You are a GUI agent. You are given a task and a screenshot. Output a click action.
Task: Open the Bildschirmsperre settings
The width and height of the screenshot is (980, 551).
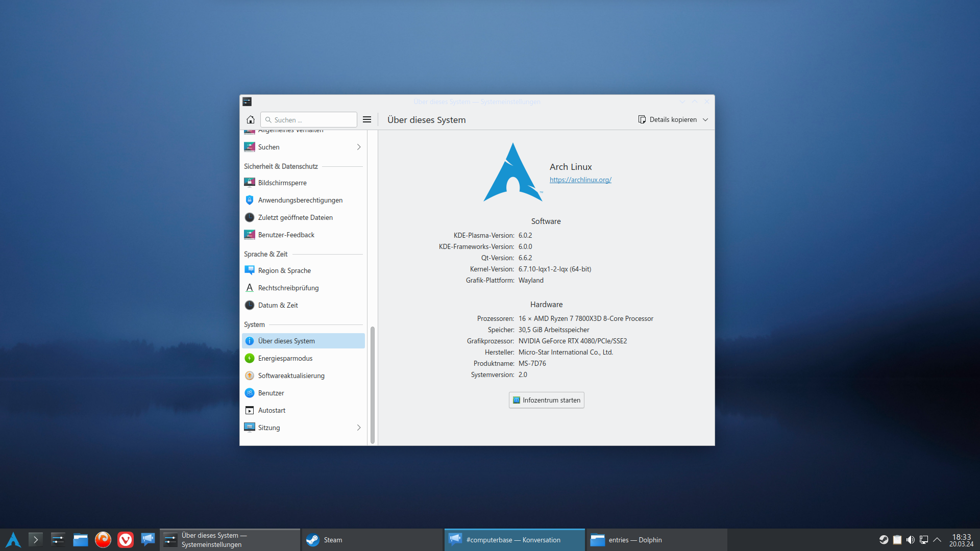[x=282, y=182]
